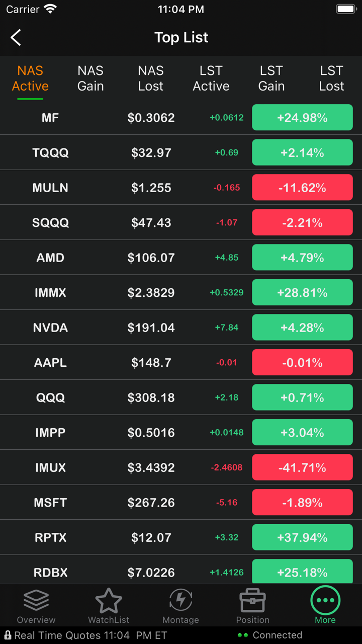Show the LST Lost tab
The height and width of the screenshot is (644, 362).
pyautogui.click(x=332, y=78)
